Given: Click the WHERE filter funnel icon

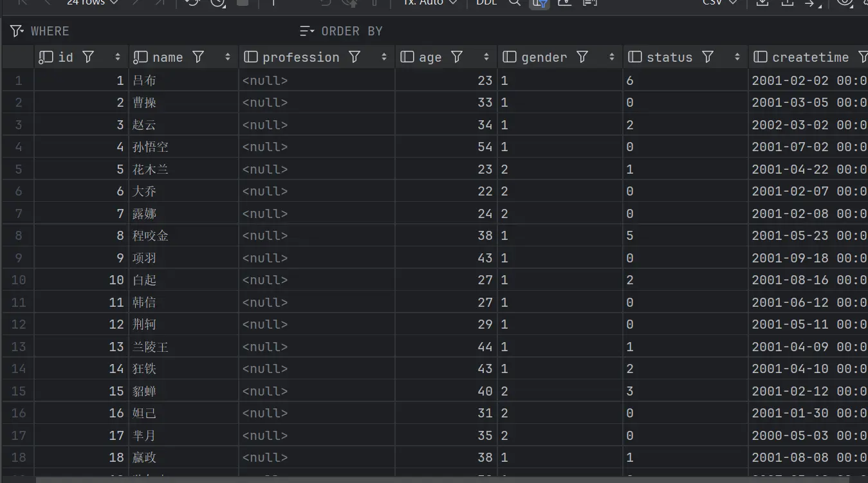Looking at the screenshot, I should 17,31.
